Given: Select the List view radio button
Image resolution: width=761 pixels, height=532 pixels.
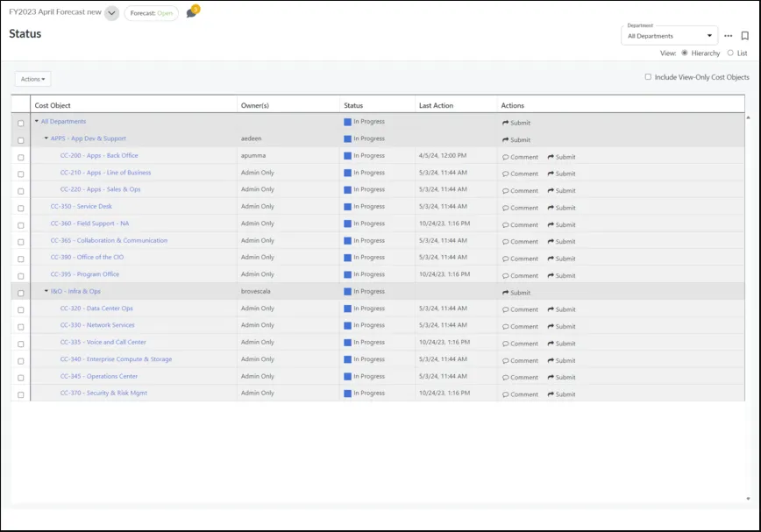Looking at the screenshot, I should 730,53.
